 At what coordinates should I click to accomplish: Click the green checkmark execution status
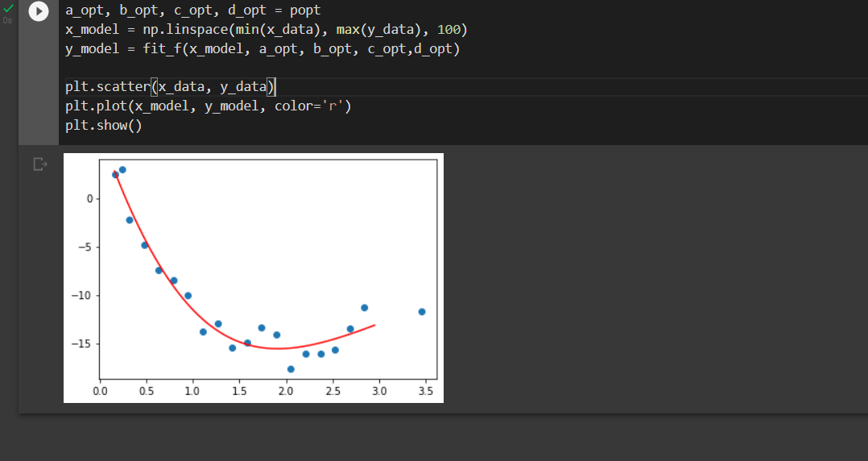coord(8,8)
